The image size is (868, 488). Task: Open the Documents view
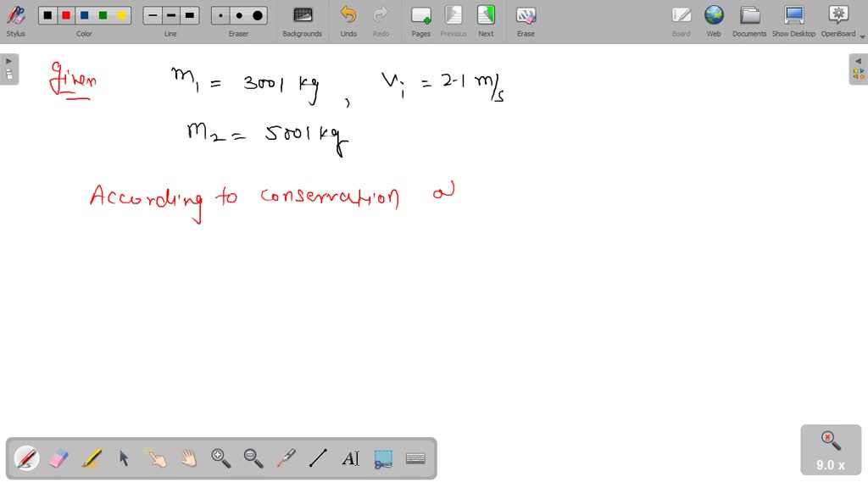pos(749,21)
